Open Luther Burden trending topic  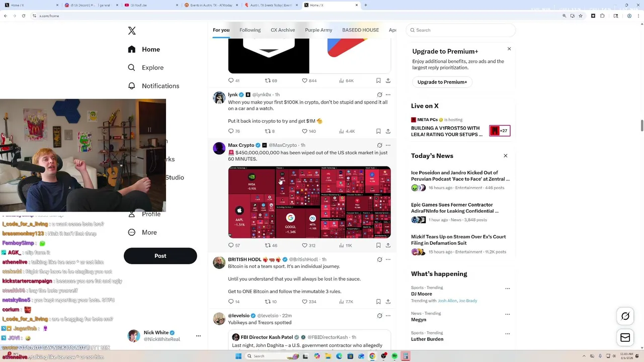click(427, 339)
